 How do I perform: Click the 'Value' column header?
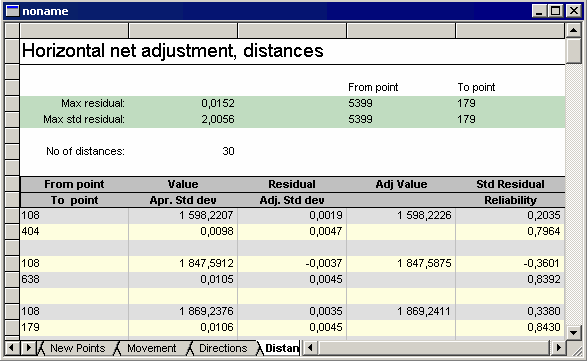(183, 184)
